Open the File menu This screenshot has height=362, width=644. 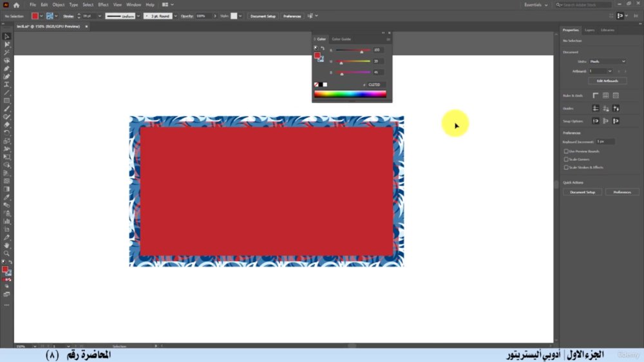click(x=32, y=5)
